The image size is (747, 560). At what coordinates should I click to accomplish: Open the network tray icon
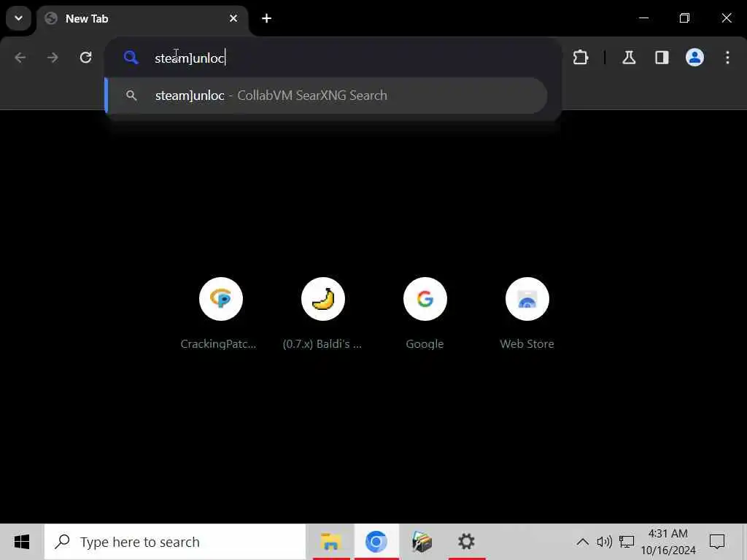(627, 542)
